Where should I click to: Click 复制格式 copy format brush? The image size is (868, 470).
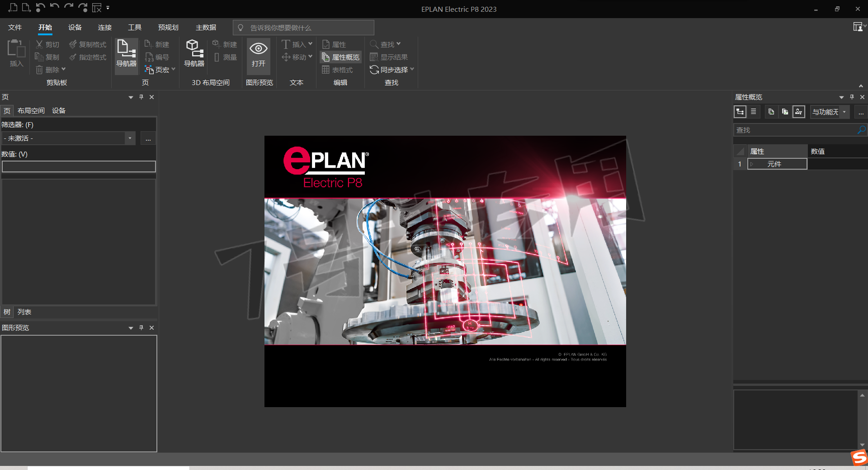(x=88, y=44)
